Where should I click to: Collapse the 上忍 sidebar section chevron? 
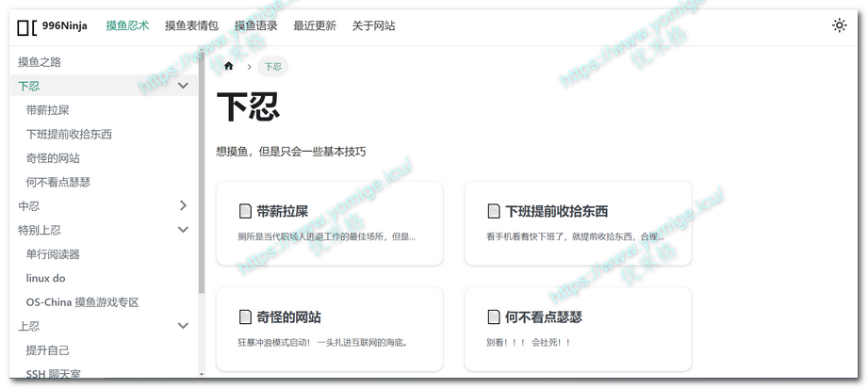(x=183, y=326)
